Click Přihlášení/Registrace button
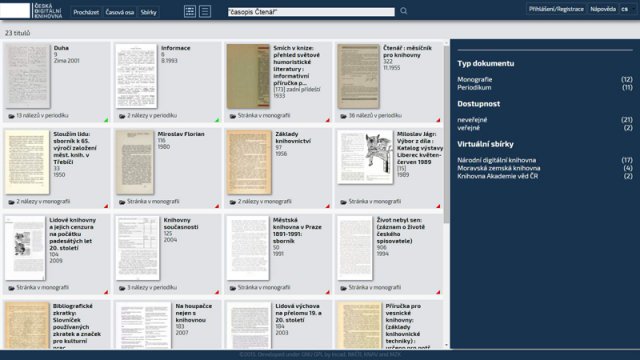This screenshot has height=360, width=640. coord(556,9)
